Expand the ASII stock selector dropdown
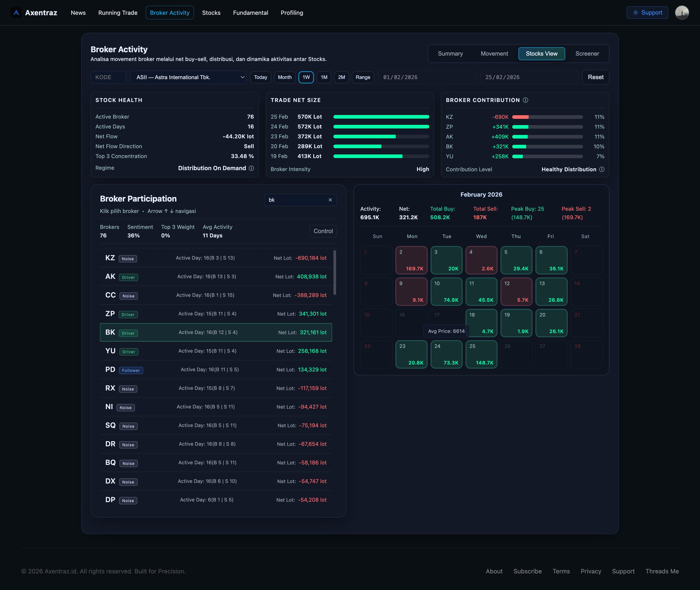The height and width of the screenshot is (590, 700). [x=188, y=77]
